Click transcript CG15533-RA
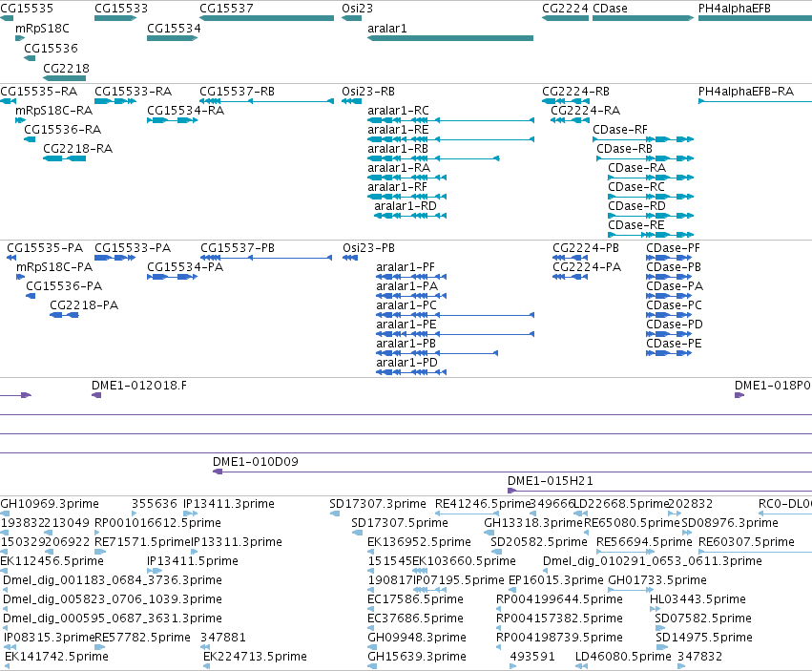Screen dimensions: 812x671 (115, 101)
